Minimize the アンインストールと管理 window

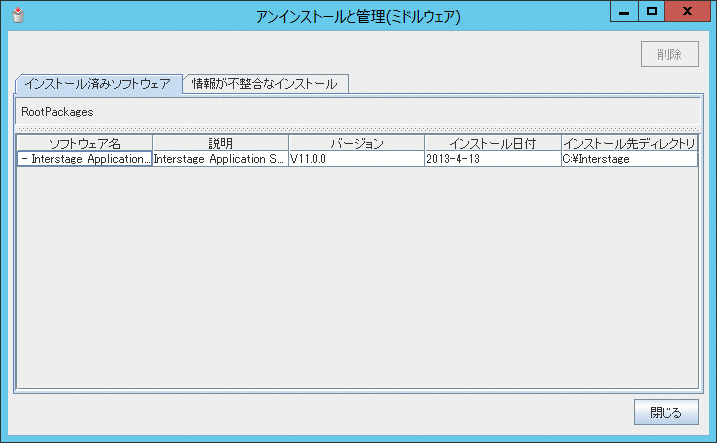[x=624, y=11]
